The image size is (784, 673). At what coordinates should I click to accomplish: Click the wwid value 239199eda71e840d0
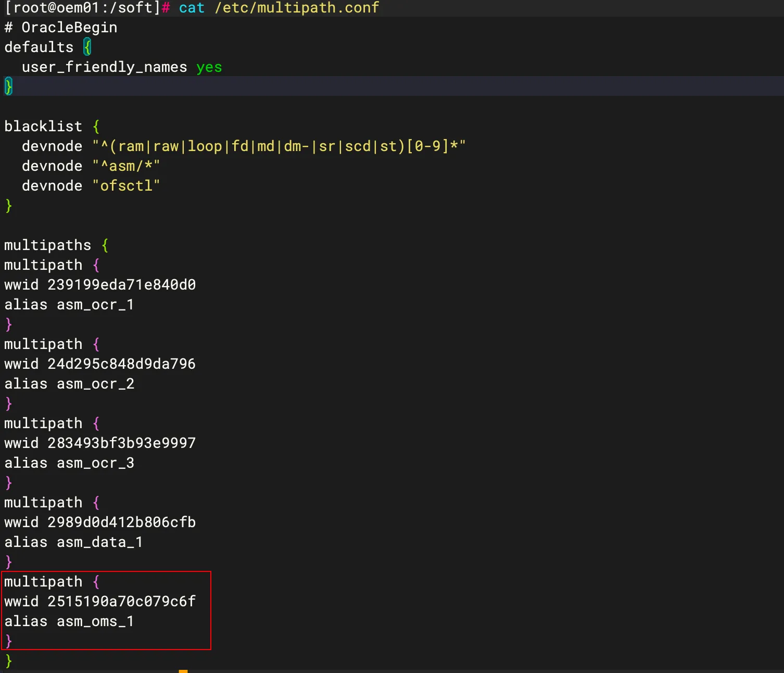(x=121, y=285)
